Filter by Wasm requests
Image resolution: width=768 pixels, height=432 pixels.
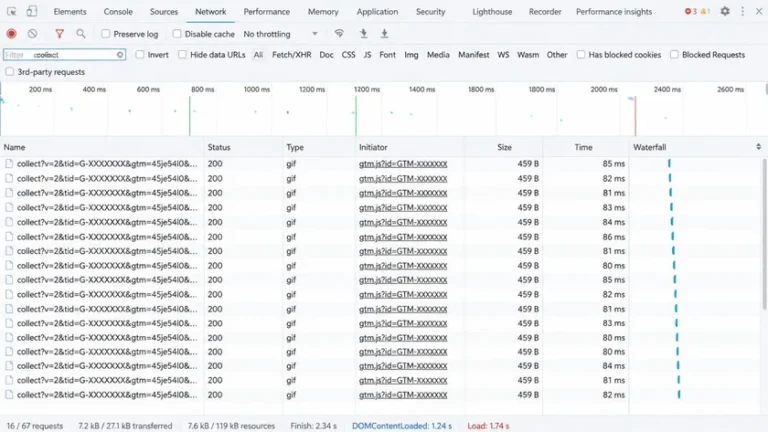(528, 55)
